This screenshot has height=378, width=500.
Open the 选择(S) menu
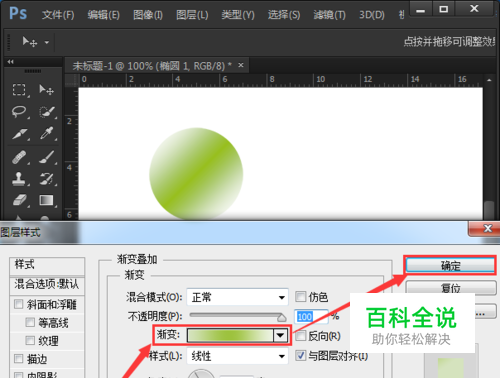pyautogui.click(x=284, y=15)
